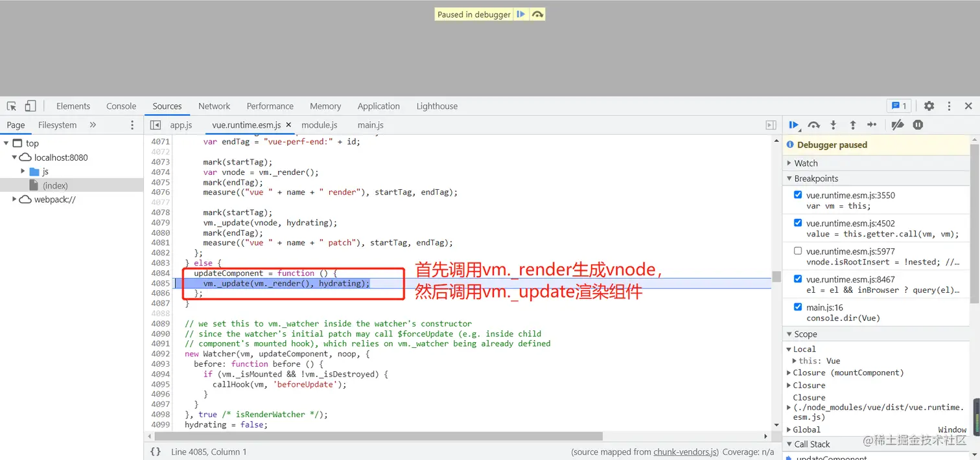The image size is (980, 460).
Task: Expand Closure (mountComponent) scope
Action: [x=788, y=373]
